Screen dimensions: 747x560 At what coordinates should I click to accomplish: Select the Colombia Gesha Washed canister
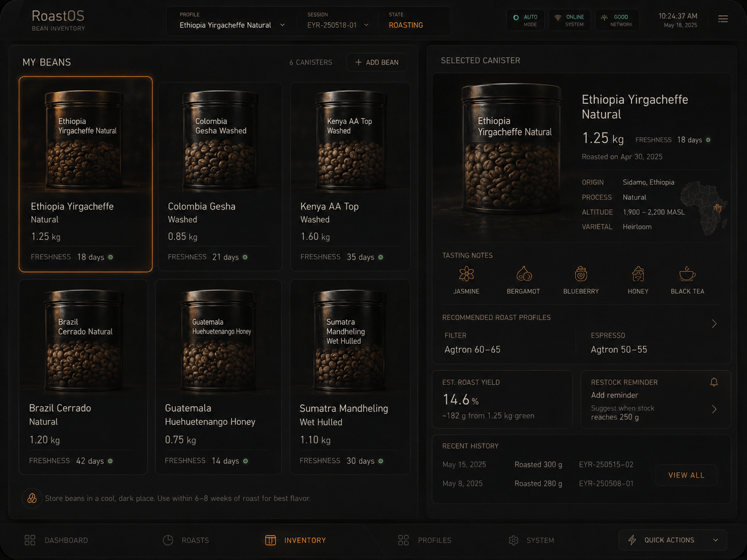click(220, 176)
